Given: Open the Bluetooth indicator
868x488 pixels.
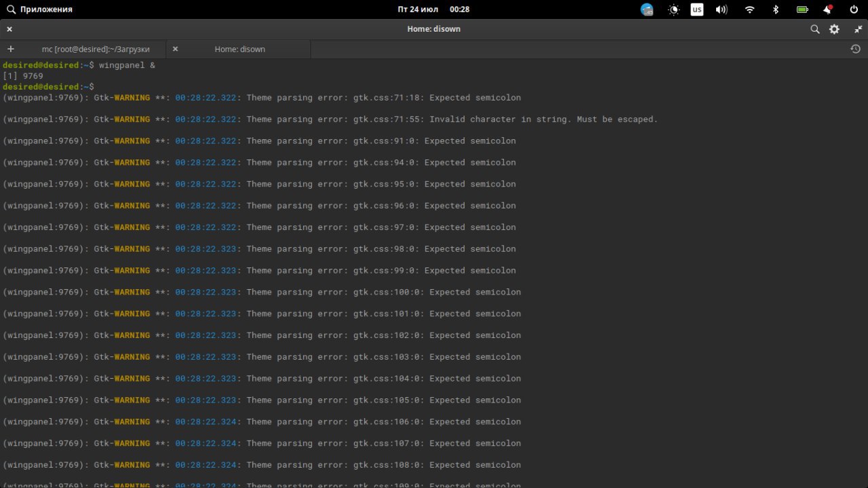Looking at the screenshot, I should pos(776,10).
